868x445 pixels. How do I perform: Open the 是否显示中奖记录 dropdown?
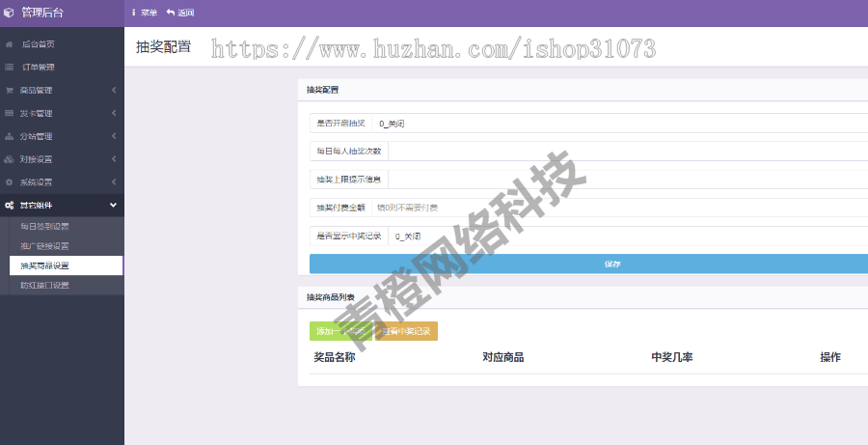(x=628, y=236)
